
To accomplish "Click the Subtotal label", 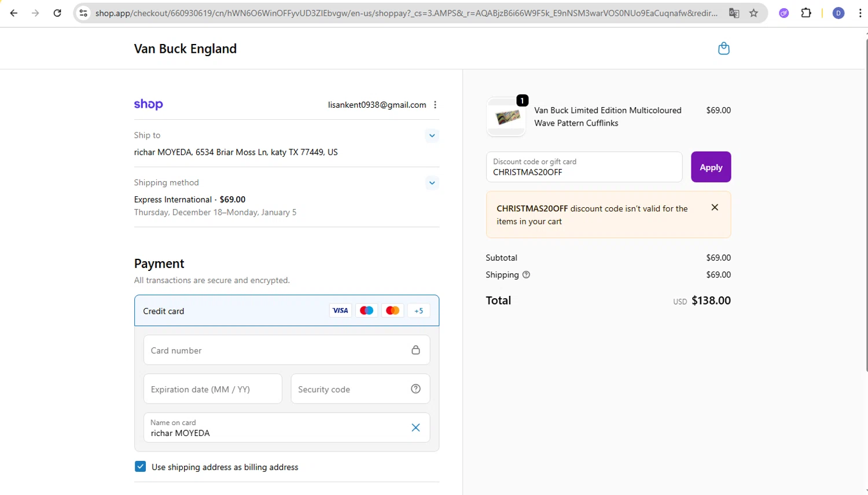I will 501,258.
